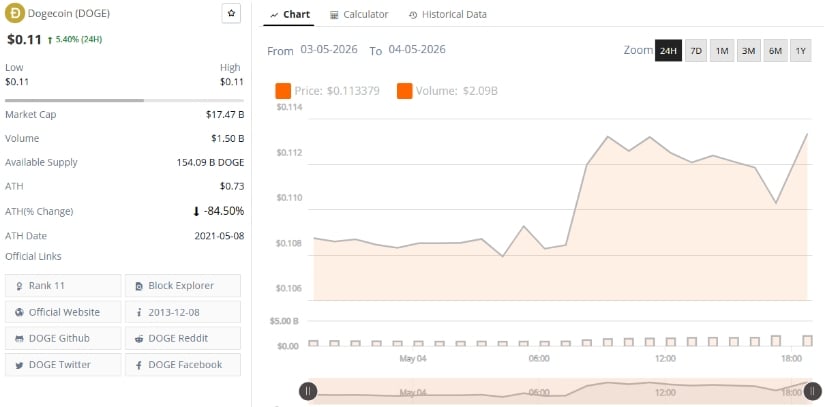Click the Low/High price range bar
825x407 pixels.
click(125, 100)
